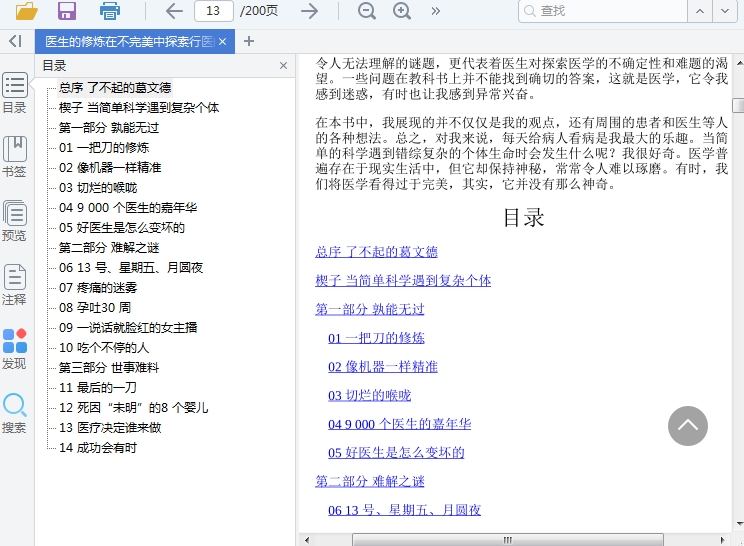Follow the page link 04 9 000 个医生的嘉年华

pyautogui.click(x=400, y=424)
